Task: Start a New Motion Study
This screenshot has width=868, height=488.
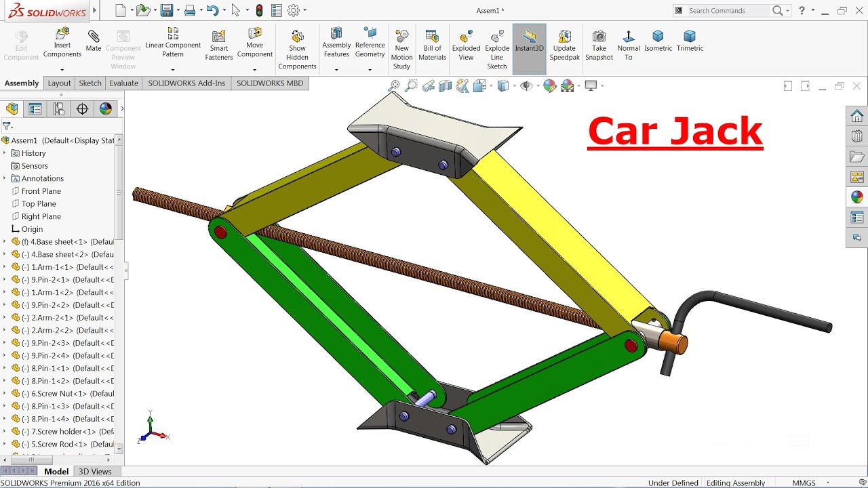Action: (401, 49)
